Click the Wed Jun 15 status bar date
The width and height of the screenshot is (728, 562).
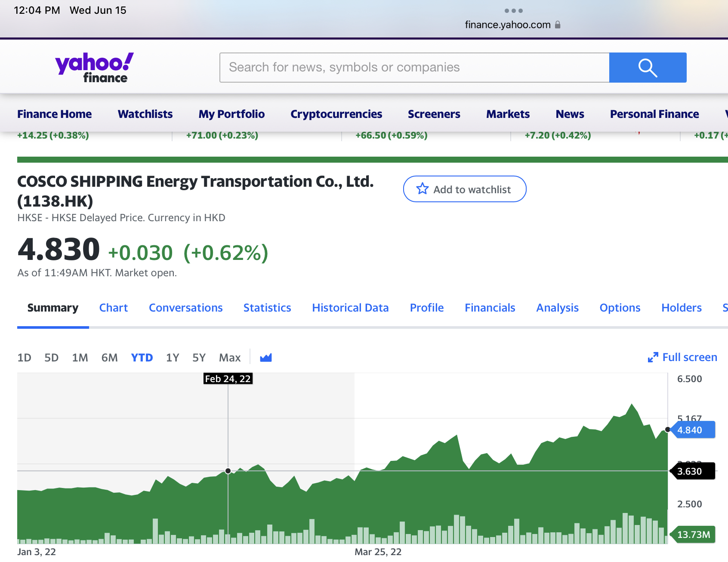[x=98, y=10]
